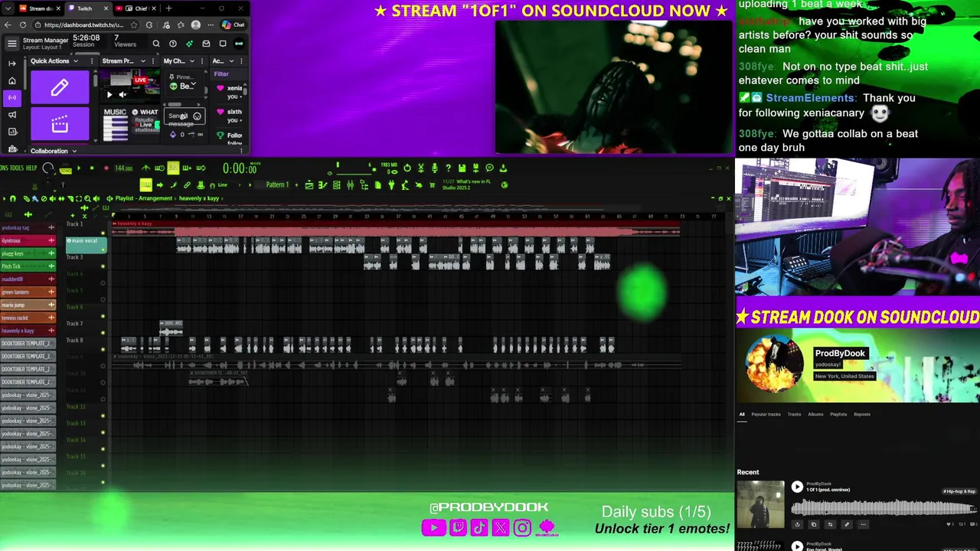The width and height of the screenshot is (980, 551).
Task: Open the plugin picker plug icon
Action: (x=391, y=185)
